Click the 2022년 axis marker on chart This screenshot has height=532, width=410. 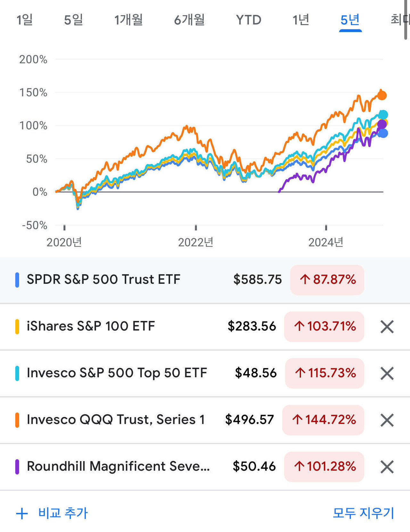click(196, 242)
